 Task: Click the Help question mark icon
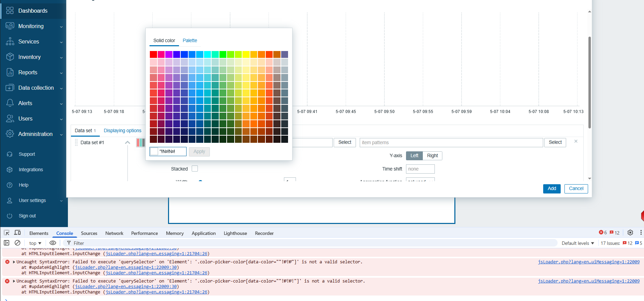[x=10, y=185]
